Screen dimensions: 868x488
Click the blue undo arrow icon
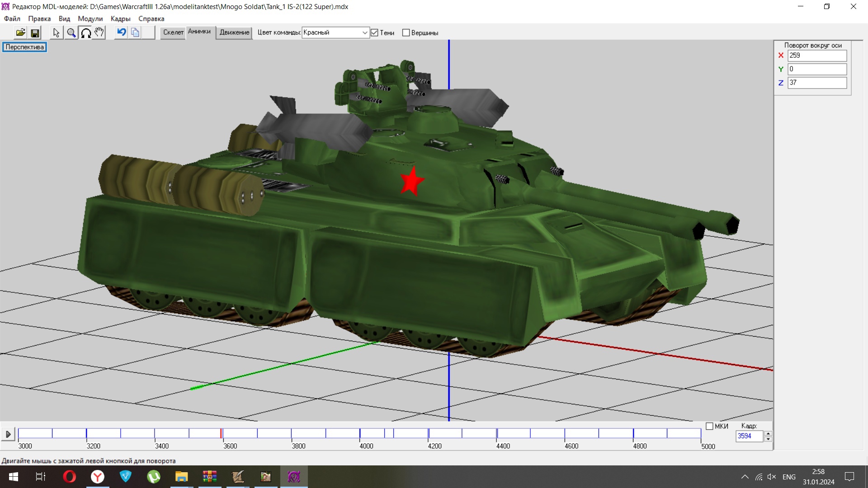point(121,32)
